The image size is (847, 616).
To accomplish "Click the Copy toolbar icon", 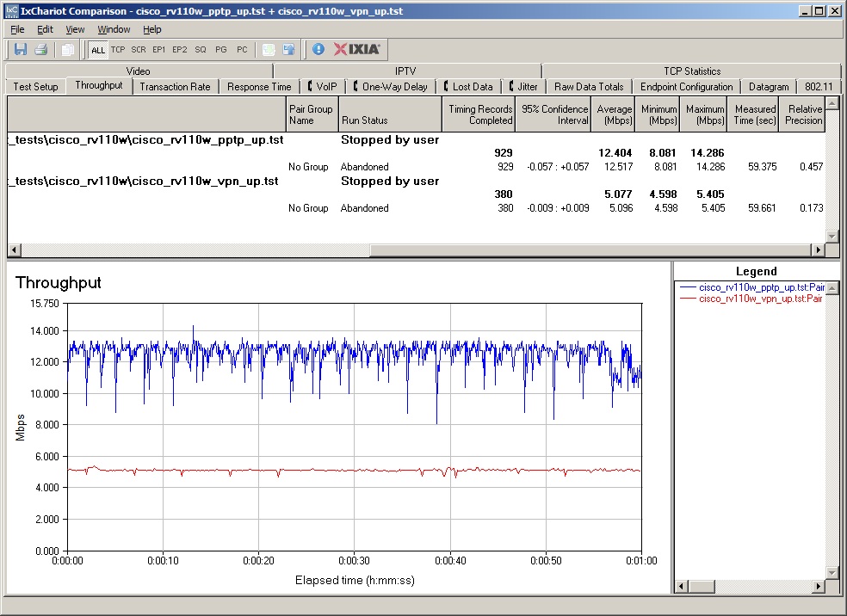I will click(67, 50).
